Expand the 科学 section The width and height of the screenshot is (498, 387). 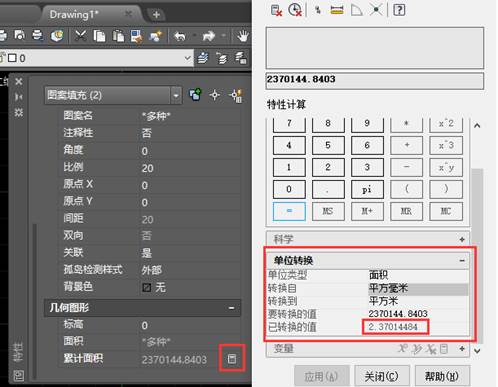(462, 239)
